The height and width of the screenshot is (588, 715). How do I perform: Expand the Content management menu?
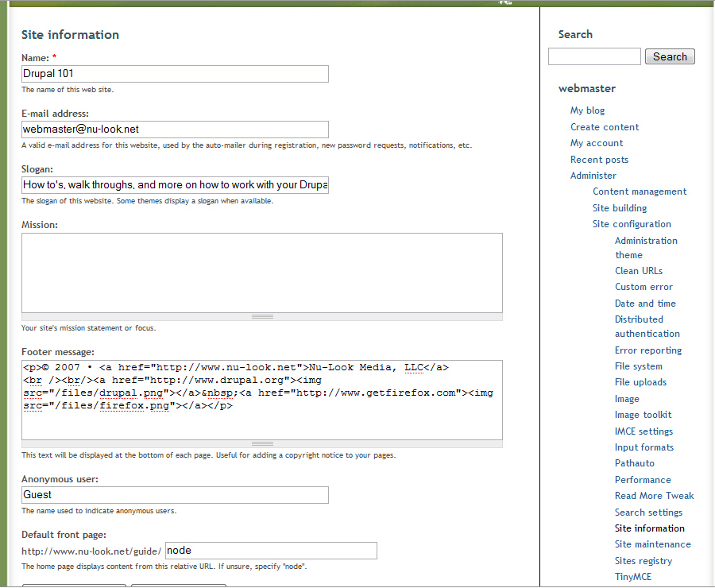[640, 191]
